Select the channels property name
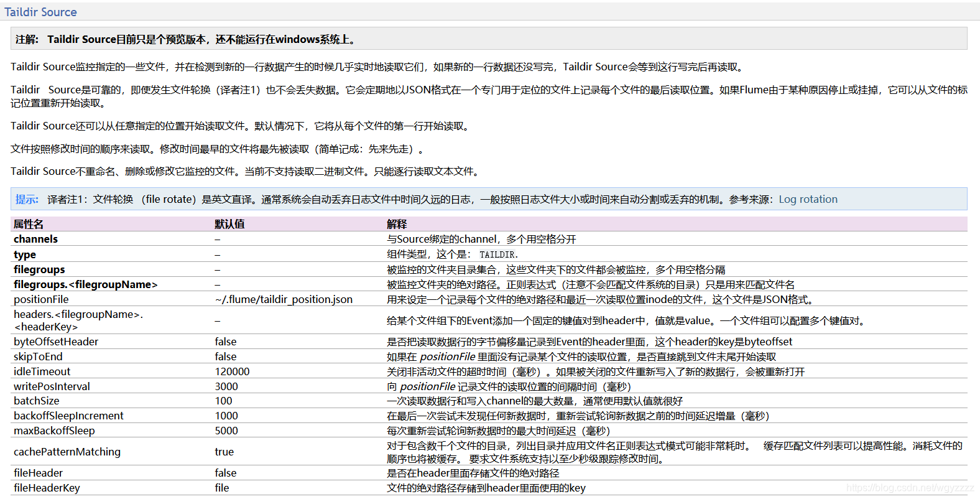 (35, 239)
